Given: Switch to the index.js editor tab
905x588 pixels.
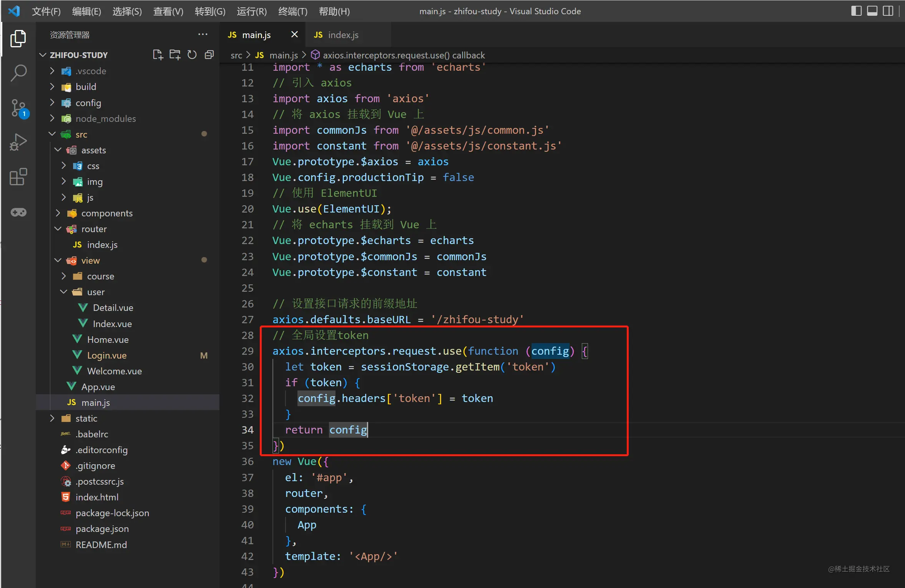Looking at the screenshot, I should click(x=343, y=35).
